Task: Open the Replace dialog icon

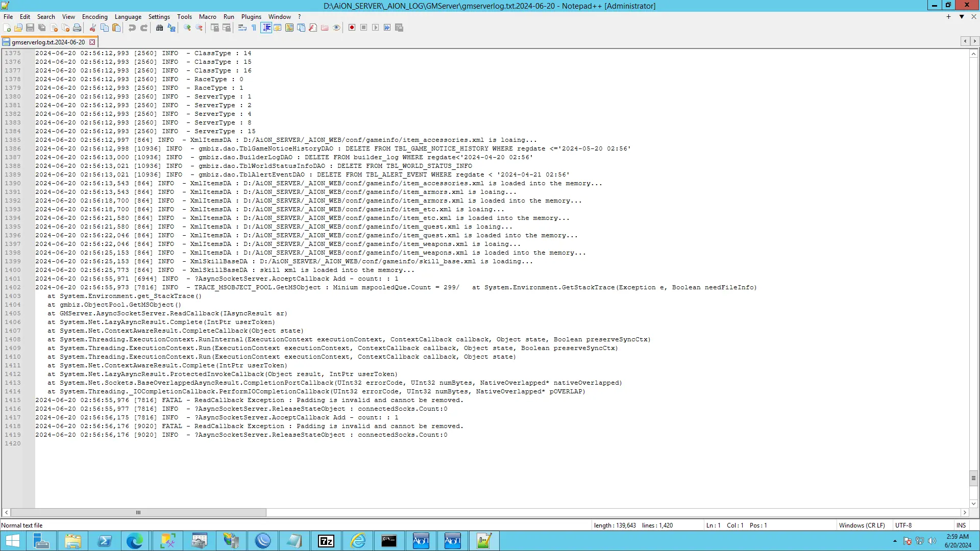Action: 171,28
